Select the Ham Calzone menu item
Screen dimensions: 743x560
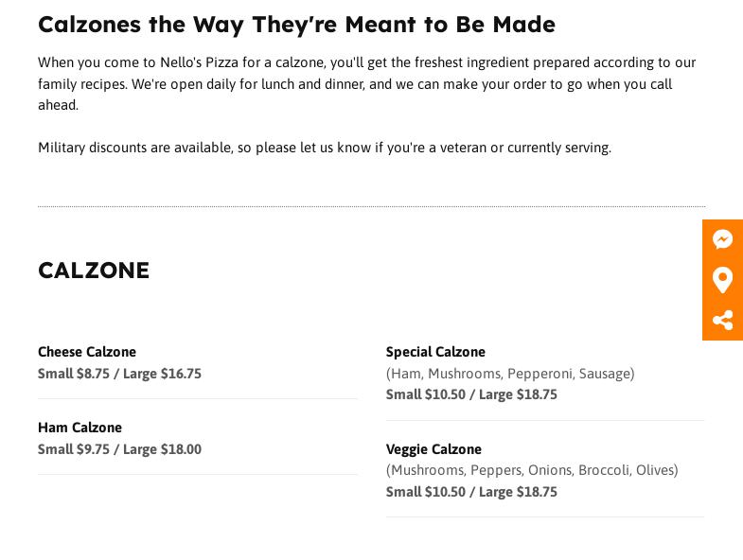[x=80, y=428]
